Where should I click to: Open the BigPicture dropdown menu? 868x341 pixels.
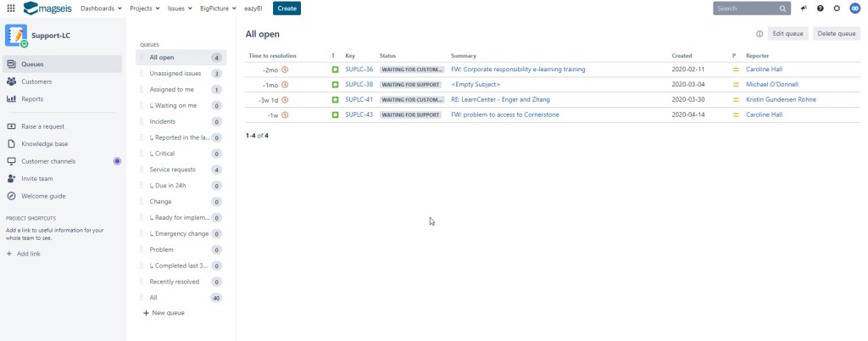(223, 8)
